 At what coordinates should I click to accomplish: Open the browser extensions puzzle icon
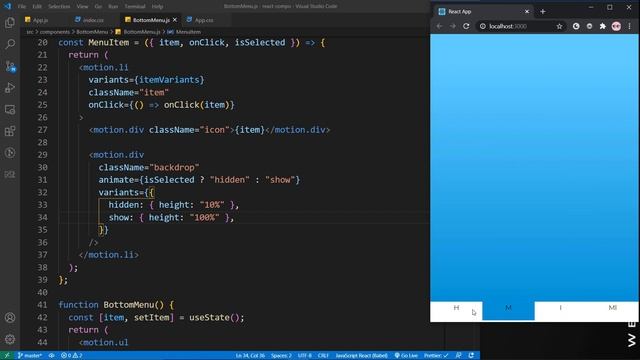tap(602, 26)
